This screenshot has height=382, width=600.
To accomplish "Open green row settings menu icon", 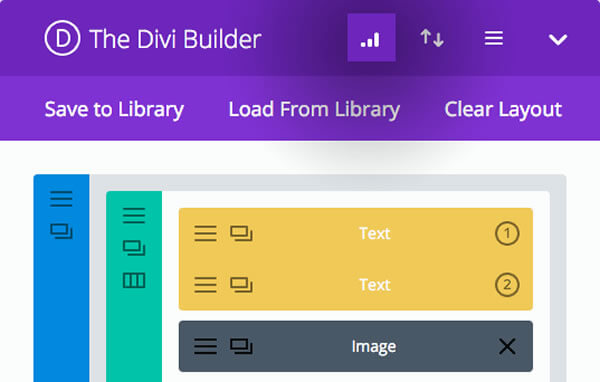I will (x=134, y=215).
